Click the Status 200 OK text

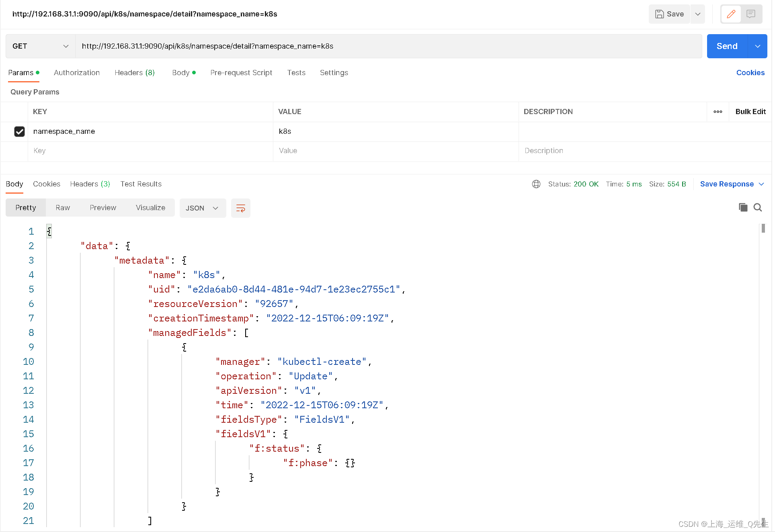573,184
